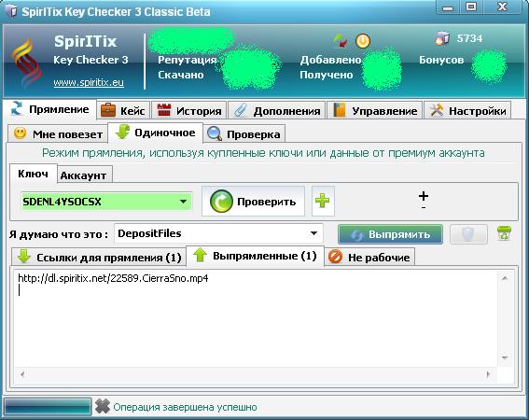Click the gray X cancel icon in status bar
The image size is (529, 420).
click(x=103, y=406)
